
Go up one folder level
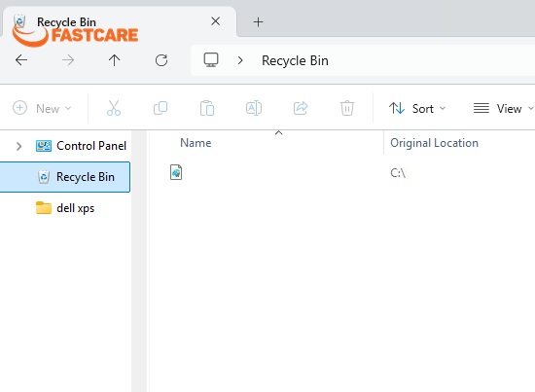point(115,60)
